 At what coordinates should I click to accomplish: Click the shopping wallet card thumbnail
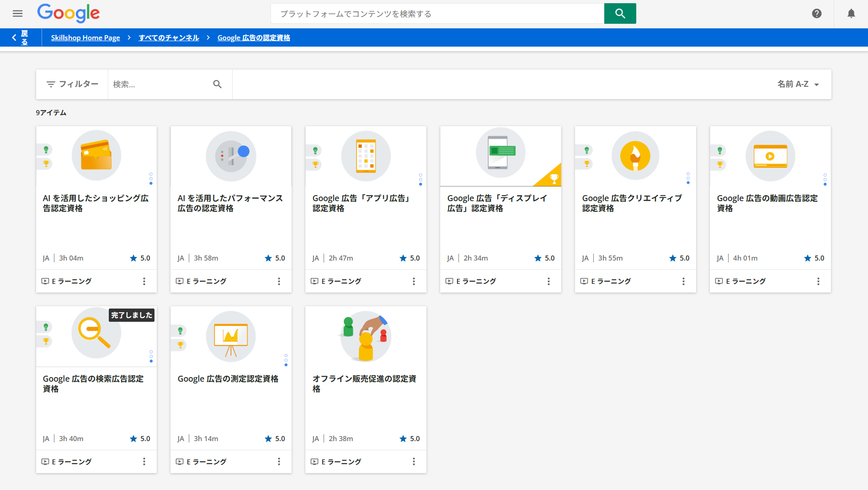[x=96, y=155]
